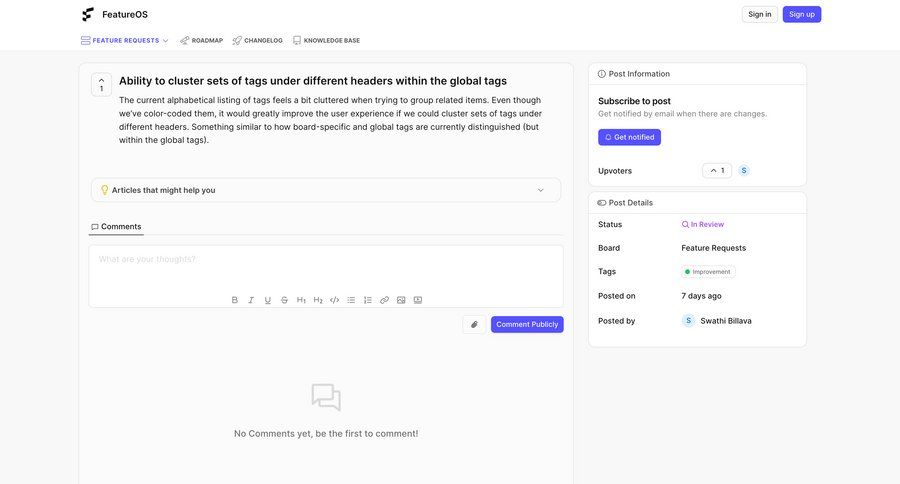The height and width of the screenshot is (484, 900).
Task: Click the upvote count button in Upvoters row
Action: point(717,171)
